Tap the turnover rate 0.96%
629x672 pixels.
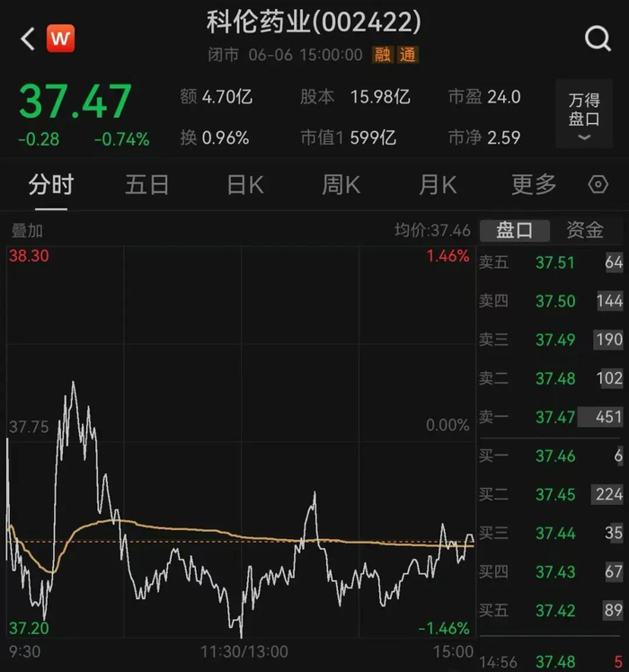tap(226, 138)
